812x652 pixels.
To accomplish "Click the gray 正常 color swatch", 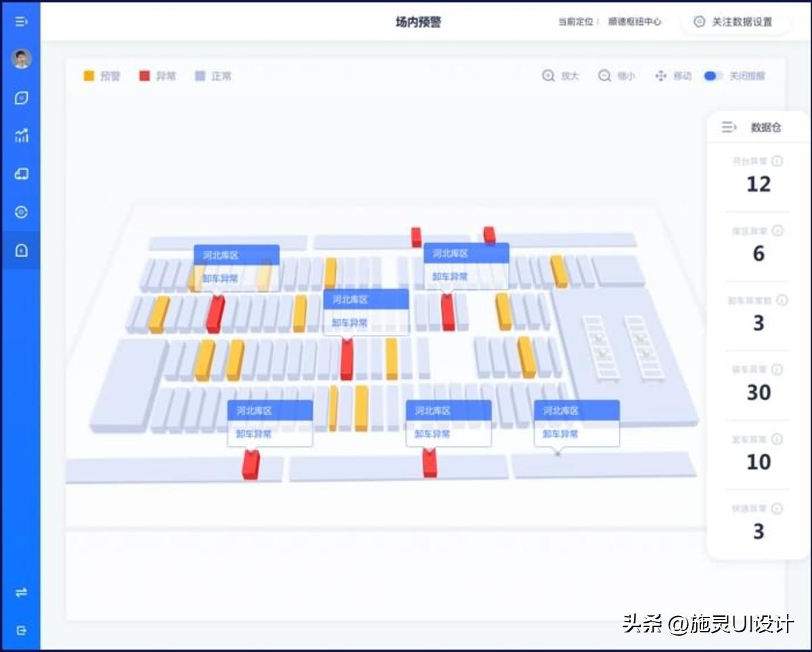I will coord(200,76).
